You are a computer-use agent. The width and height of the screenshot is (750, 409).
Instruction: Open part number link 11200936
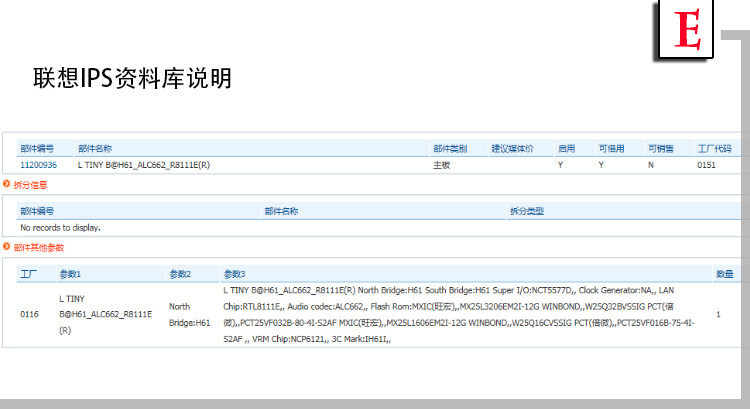pyautogui.click(x=38, y=165)
